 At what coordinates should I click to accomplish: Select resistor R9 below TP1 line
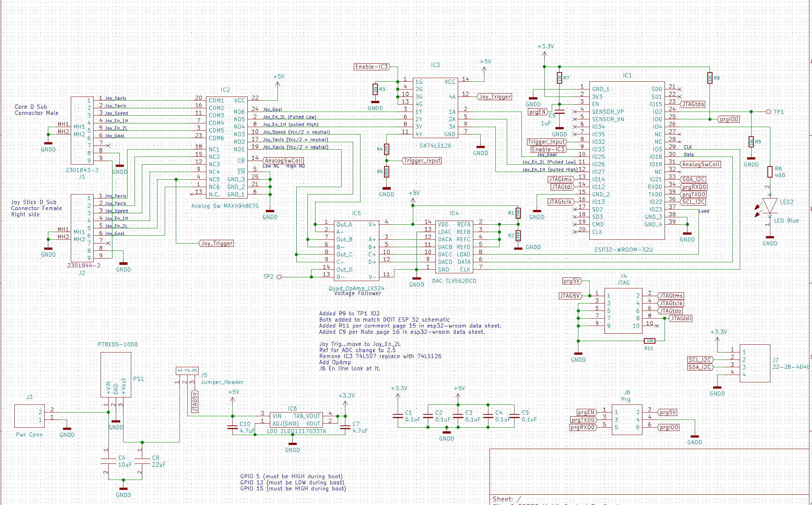pyautogui.click(x=751, y=142)
